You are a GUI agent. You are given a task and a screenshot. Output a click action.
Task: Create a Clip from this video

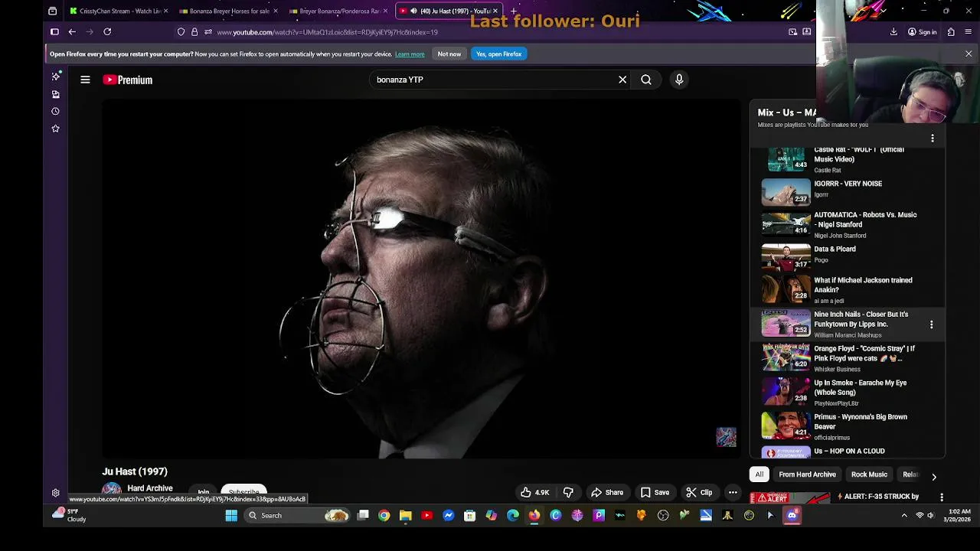pos(699,493)
